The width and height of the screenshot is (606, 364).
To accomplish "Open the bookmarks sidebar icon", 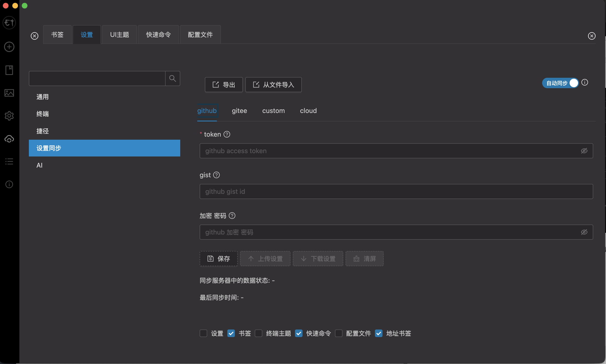I will 9,70.
